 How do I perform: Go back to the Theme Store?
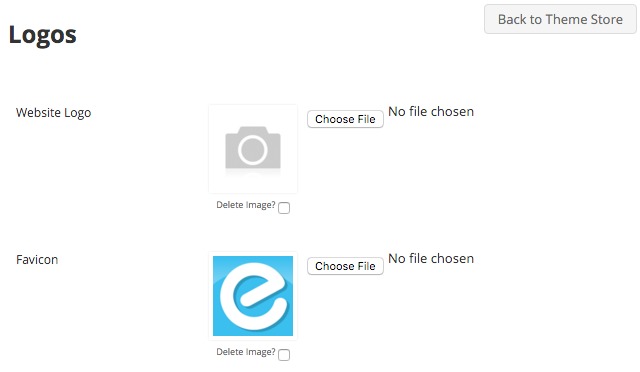click(x=560, y=19)
